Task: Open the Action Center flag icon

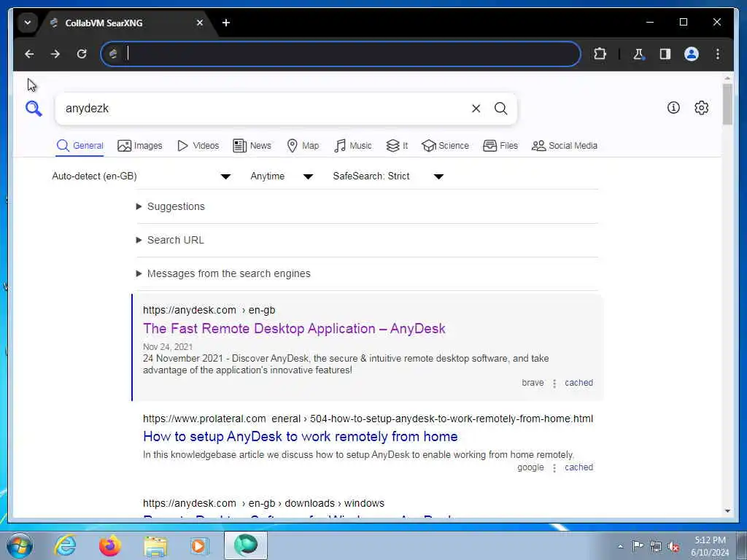Action: (637, 545)
